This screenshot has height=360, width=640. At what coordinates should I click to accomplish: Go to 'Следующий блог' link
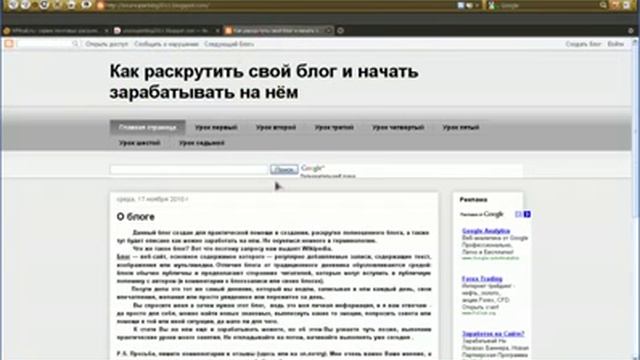(229, 44)
